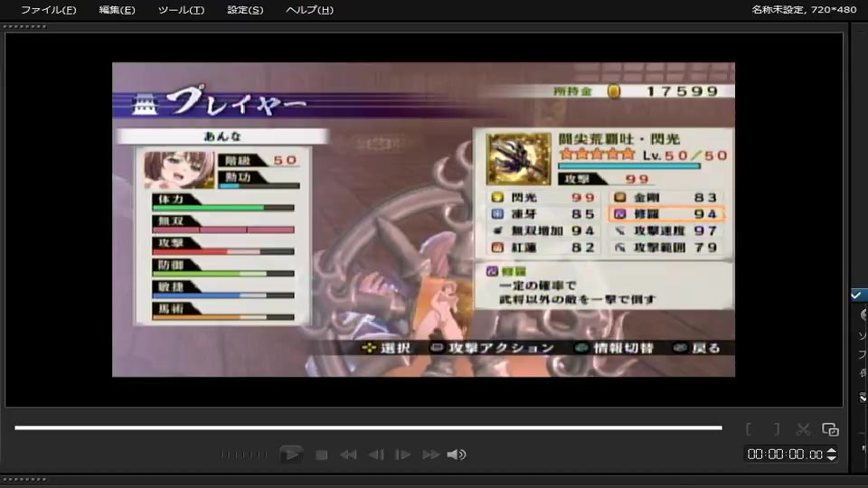Open the ファイル(F) menu
868x488 pixels.
coord(49,10)
